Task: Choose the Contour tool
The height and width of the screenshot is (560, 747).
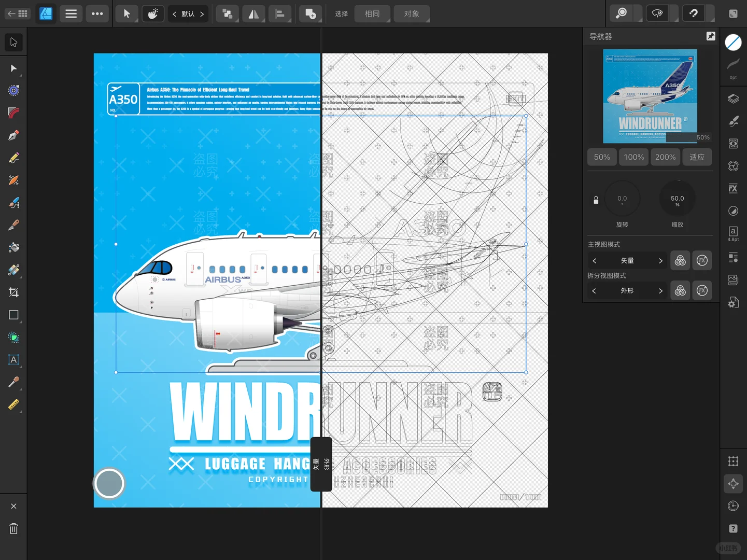Action: click(13, 91)
